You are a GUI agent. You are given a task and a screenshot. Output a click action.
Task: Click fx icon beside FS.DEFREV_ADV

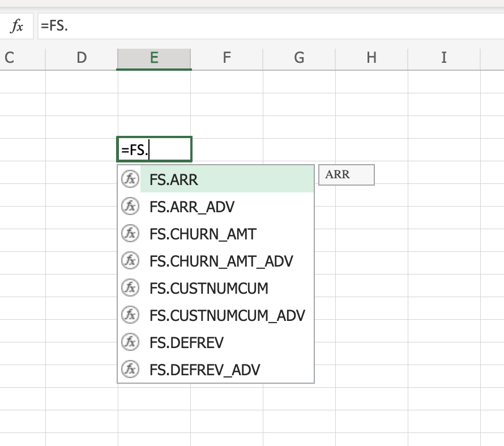coord(130,369)
